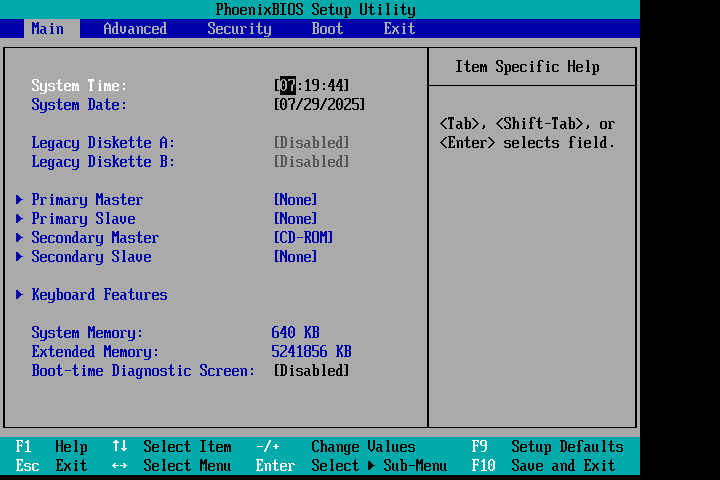Open the Secondary Slave submenu label
720x480 pixels.
[91, 257]
